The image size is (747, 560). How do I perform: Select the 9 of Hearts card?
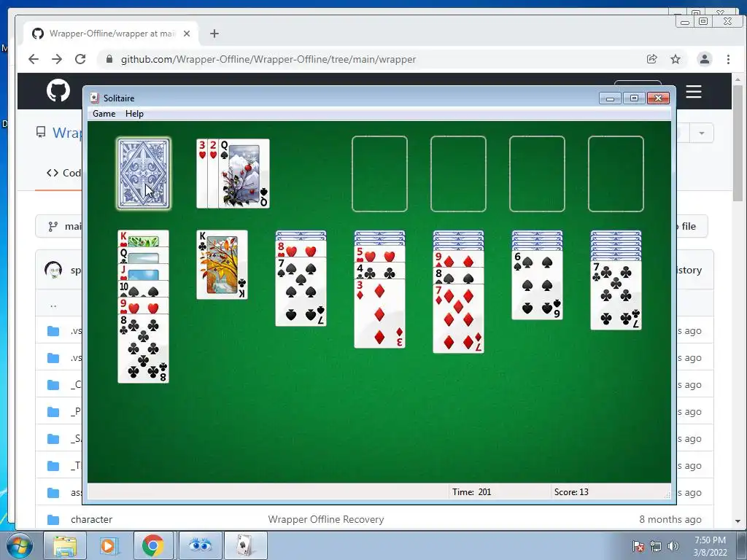144,306
